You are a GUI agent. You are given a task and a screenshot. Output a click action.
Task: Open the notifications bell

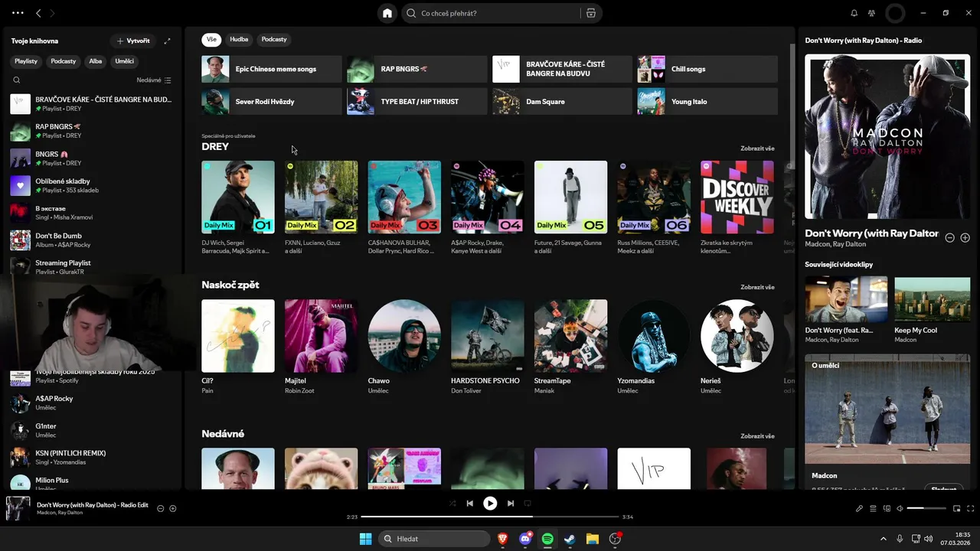click(x=854, y=13)
